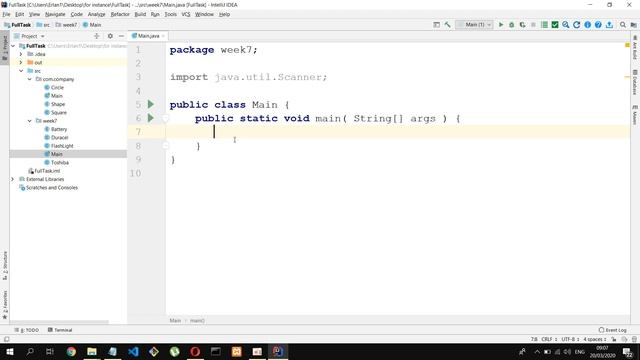The image size is (640, 360).
Task: Click the FullTask breadcrumb in navigation bar
Action: point(18,25)
